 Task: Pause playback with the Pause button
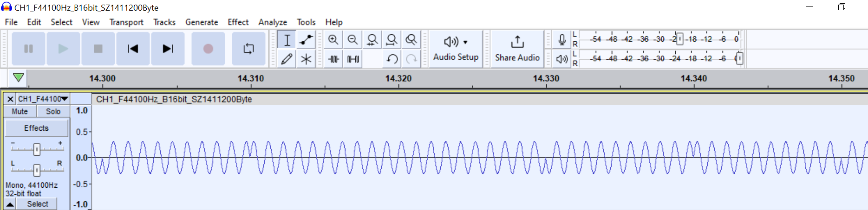tap(28, 49)
